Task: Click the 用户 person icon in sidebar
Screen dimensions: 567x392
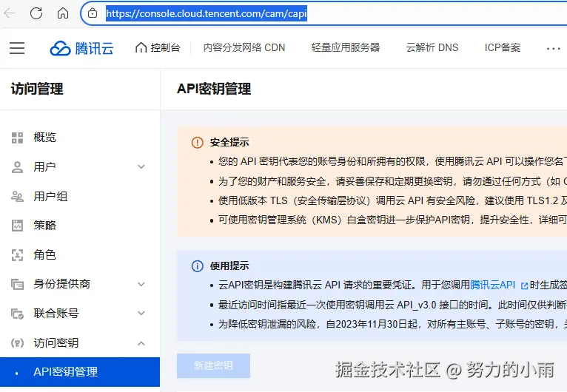Action: click(x=17, y=167)
